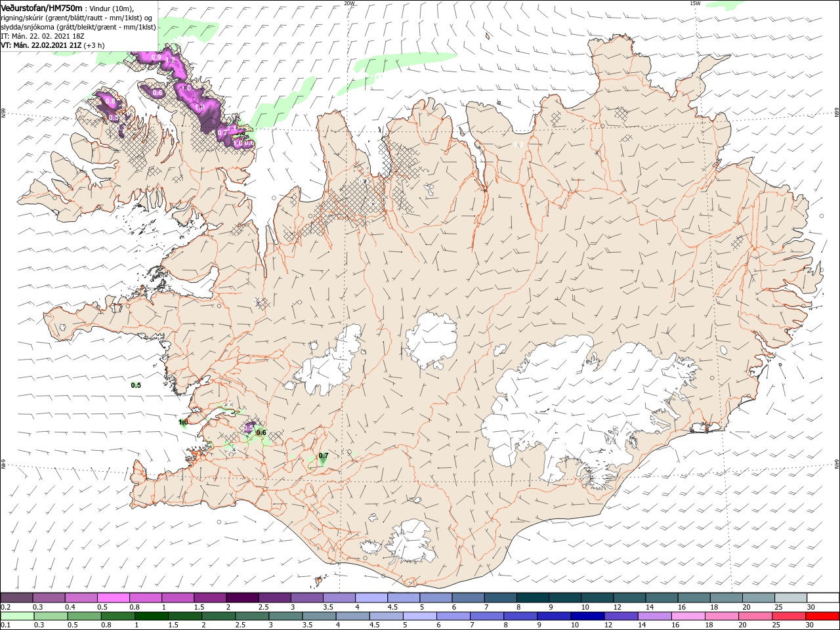Screen dimensions: 840x630
Task: Click top scale swatch between 0.5 and 0.8
Action: click(112, 598)
